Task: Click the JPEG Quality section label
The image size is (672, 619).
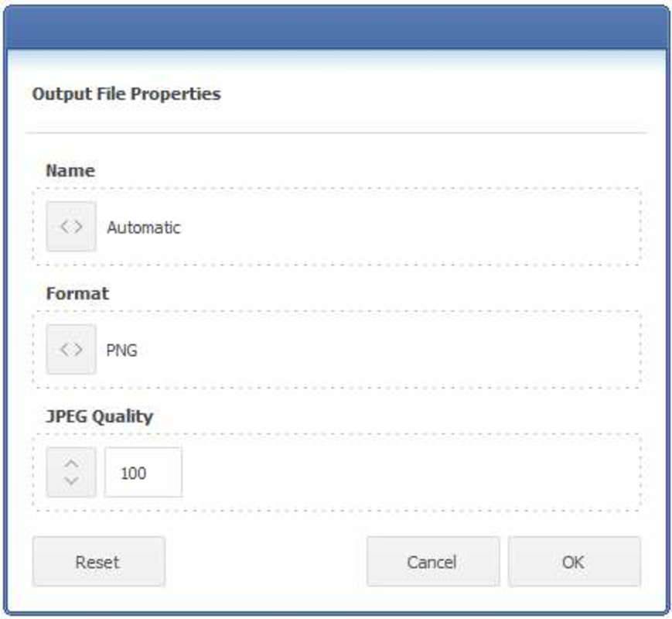Action: tap(100, 416)
